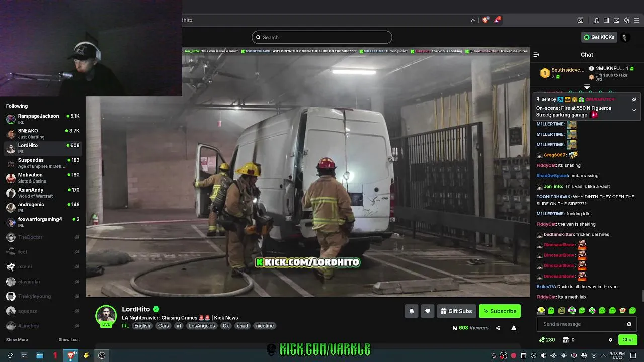Viewport: 644px width, 362px height.
Task: Click the Get KICKs button
Action: tap(599, 37)
